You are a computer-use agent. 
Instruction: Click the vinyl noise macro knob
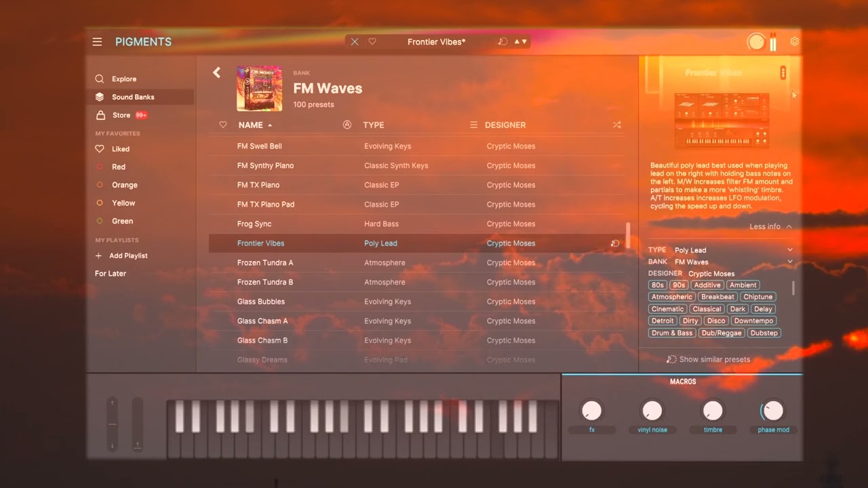(x=652, y=410)
